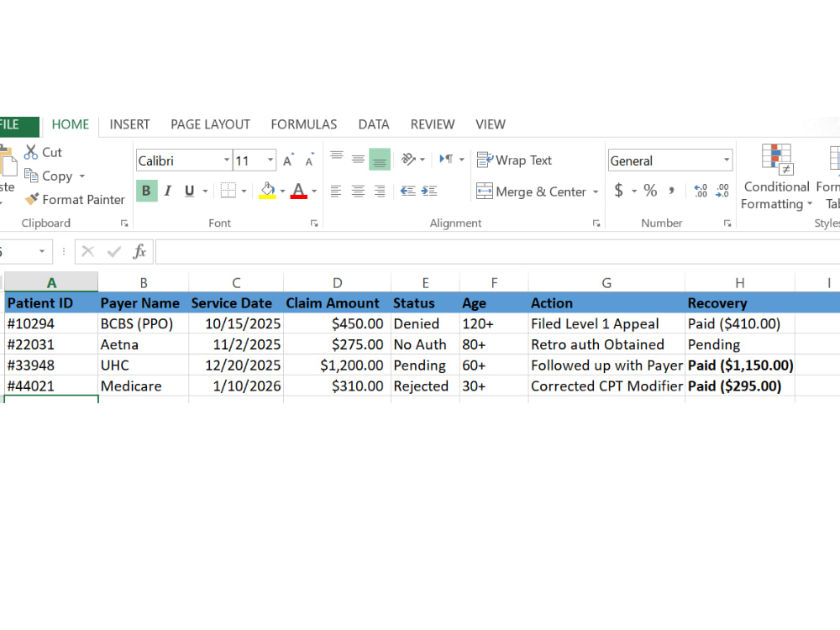Toggle Wrap Text

click(514, 160)
